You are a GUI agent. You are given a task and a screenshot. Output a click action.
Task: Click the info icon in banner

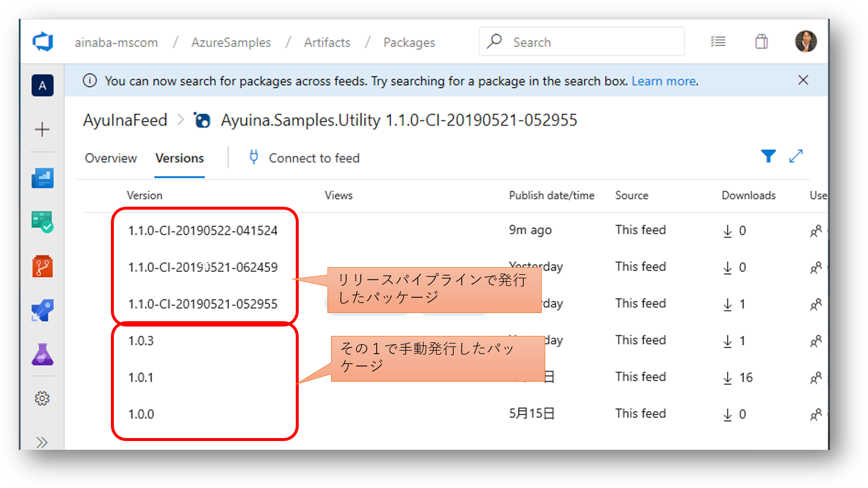90,81
